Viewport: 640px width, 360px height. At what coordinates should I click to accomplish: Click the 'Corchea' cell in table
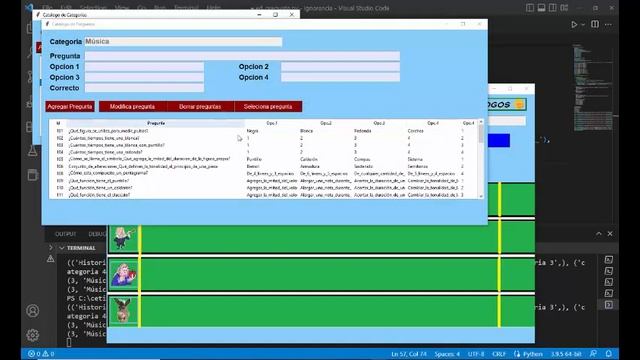(416, 131)
